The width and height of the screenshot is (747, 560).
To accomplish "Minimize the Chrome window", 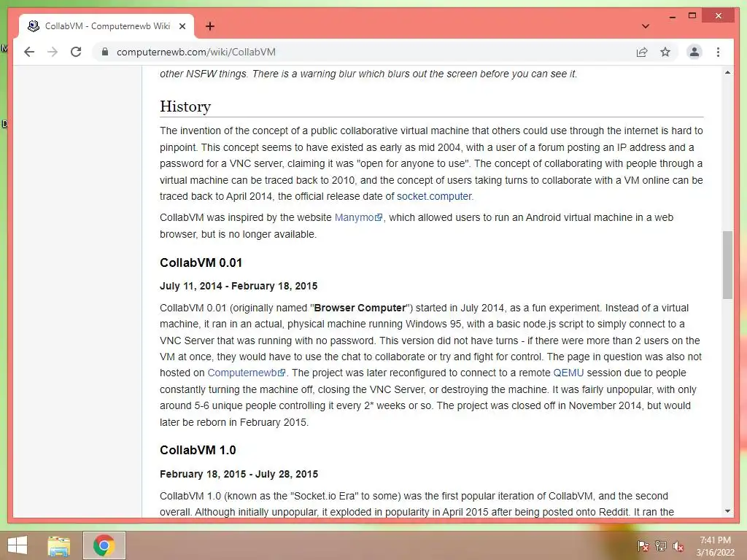I will point(672,16).
